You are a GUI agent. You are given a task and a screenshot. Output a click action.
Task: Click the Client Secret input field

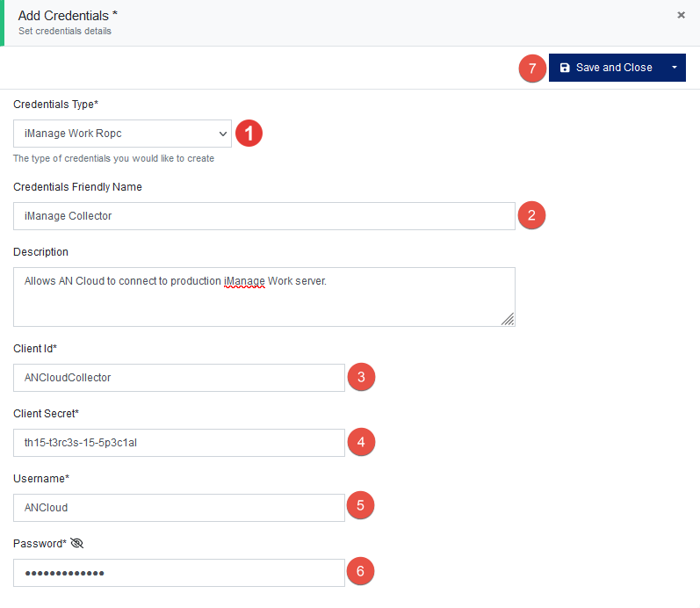(179, 443)
